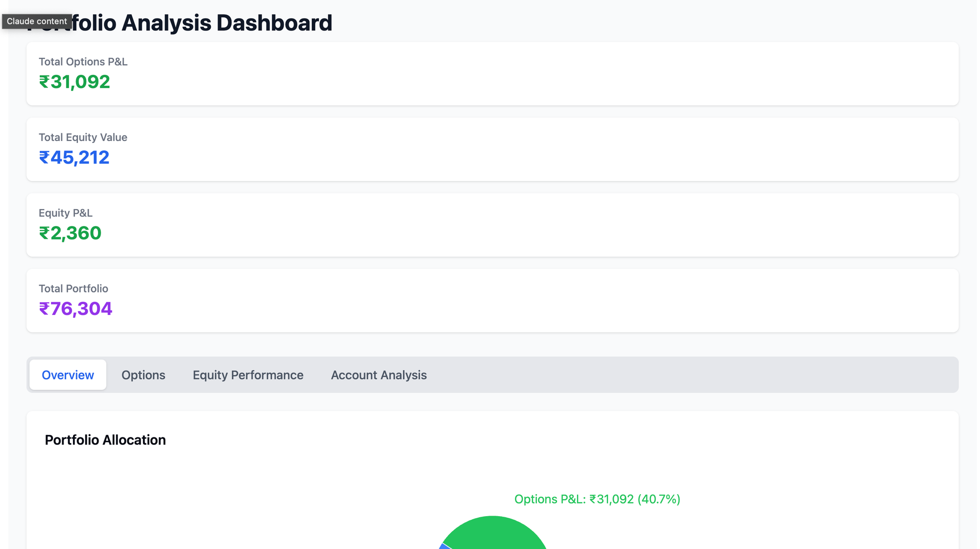Click the ₹31,092 Total Options P&L value
The width and height of the screenshot is (980, 549).
tap(74, 82)
